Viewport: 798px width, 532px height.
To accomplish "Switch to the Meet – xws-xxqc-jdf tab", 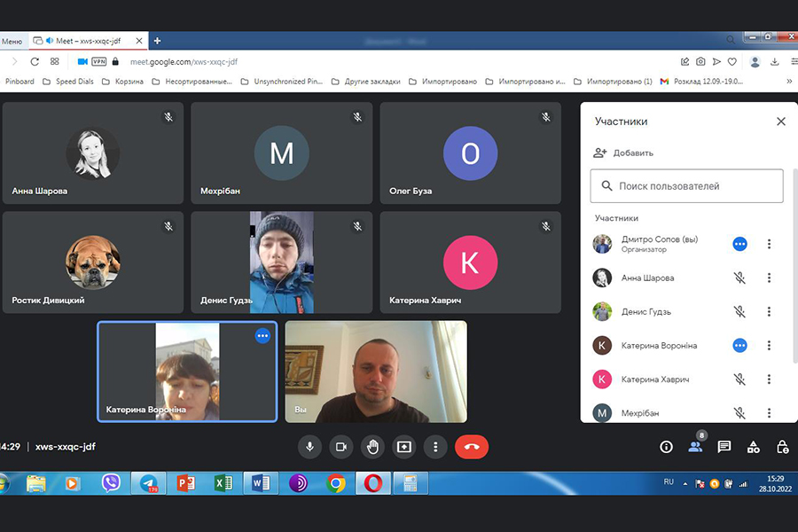I will tap(88, 41).
